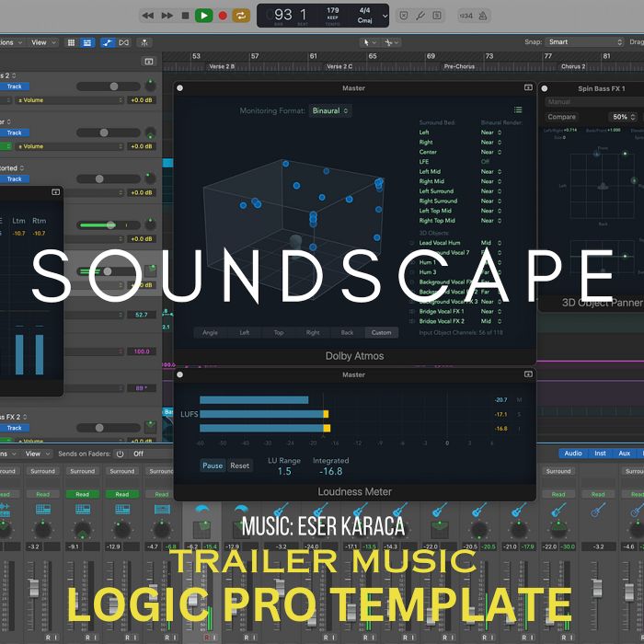Switch the Dolby Atmos view to Custom

click(x=381, y=332)
